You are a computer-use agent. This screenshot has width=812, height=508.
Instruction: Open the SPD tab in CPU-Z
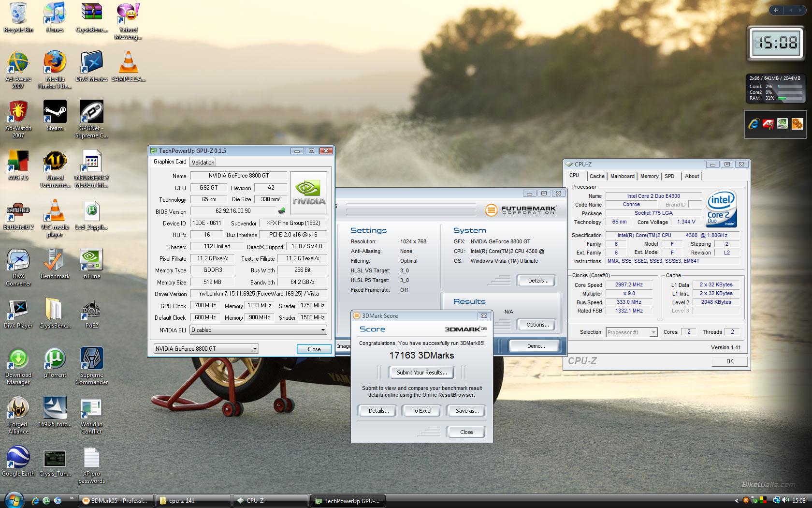tap(669, 176)
